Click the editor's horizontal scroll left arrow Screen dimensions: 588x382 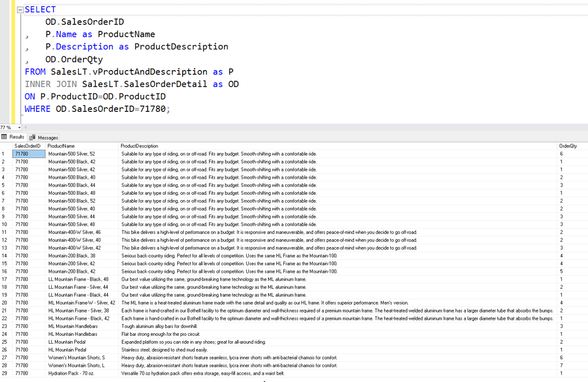pyautogui.click(x=25, y=127)
